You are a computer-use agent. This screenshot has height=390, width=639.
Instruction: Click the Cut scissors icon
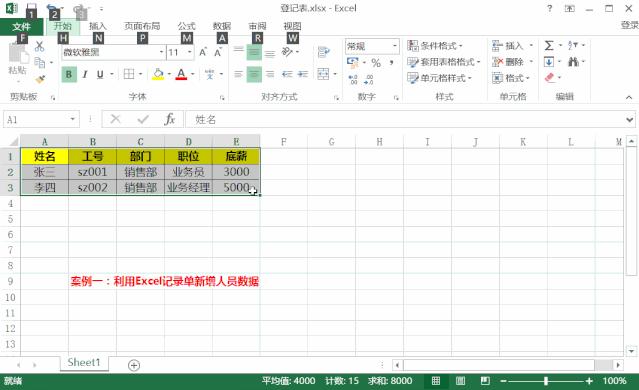point(39,46)
